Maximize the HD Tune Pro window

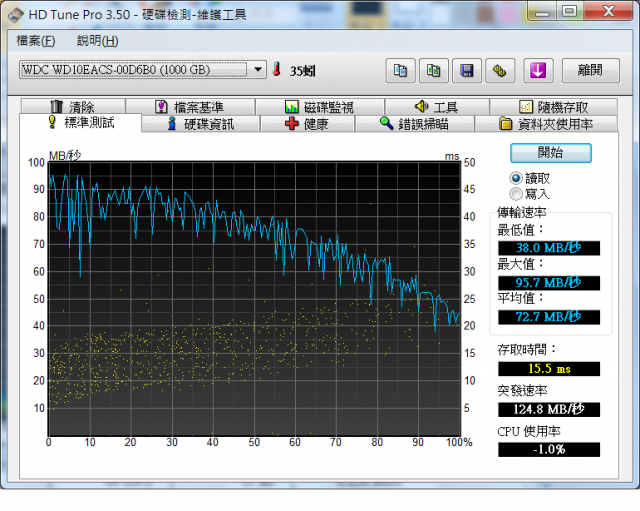point(569,11)
